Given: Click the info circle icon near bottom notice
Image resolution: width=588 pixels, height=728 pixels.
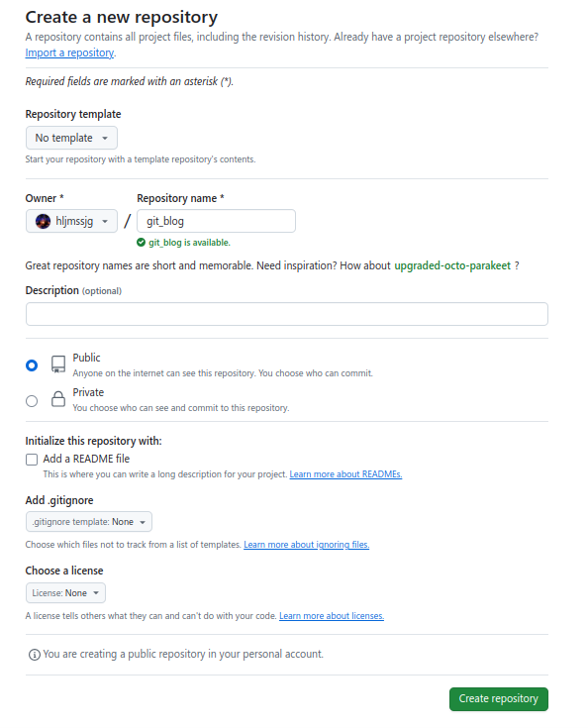Looking at the screenshot, I should tap(35, 655).
